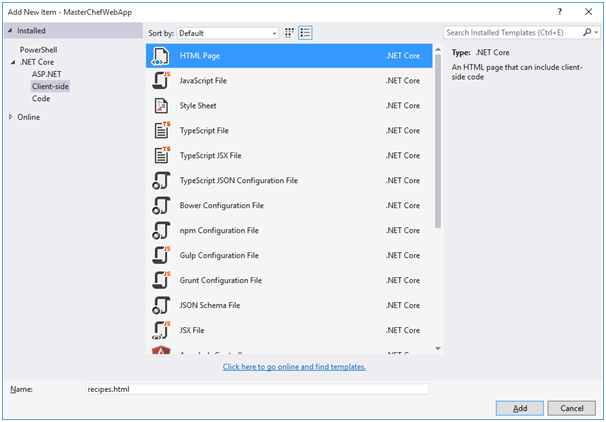The width and height of the screenshot is (606, 422).
Task: Choose the JSX File template icon
Action: pos(161,330)
